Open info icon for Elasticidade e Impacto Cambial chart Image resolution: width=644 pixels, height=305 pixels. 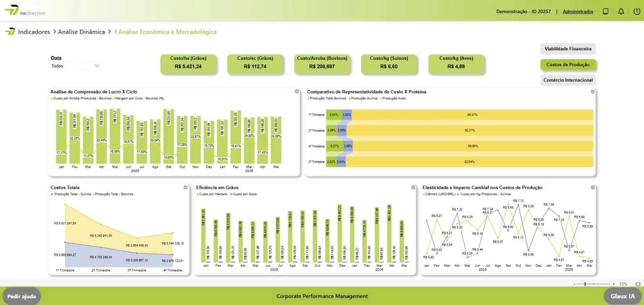coord(592,187)
